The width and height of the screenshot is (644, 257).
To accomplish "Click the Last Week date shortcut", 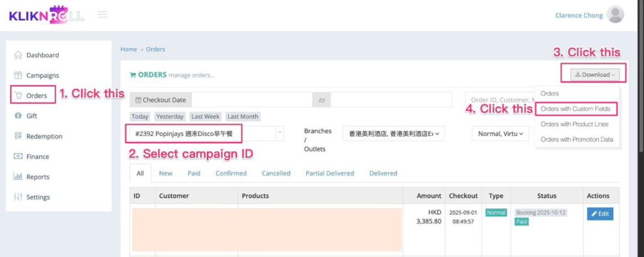I will pyautogui.click(x=206, y=117).
